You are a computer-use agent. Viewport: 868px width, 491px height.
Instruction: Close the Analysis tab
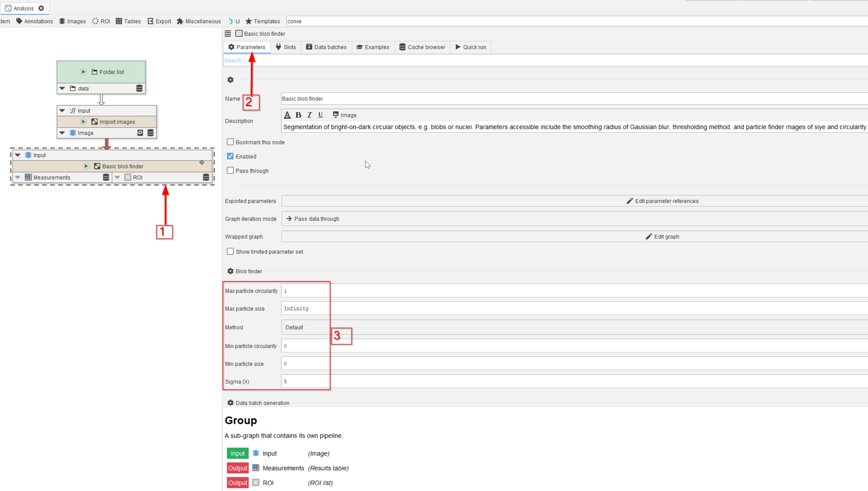41,8
